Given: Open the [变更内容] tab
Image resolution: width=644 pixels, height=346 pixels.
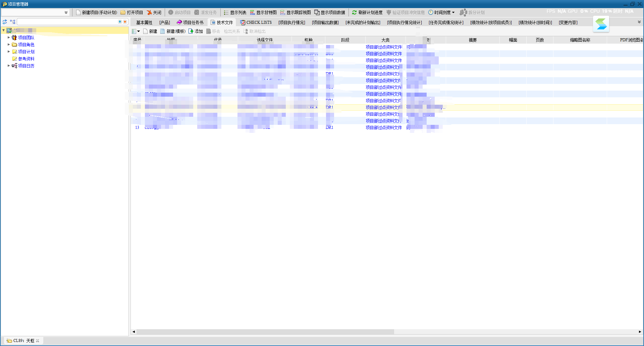Looking at the screenshot, I should [x=568, y=22].
